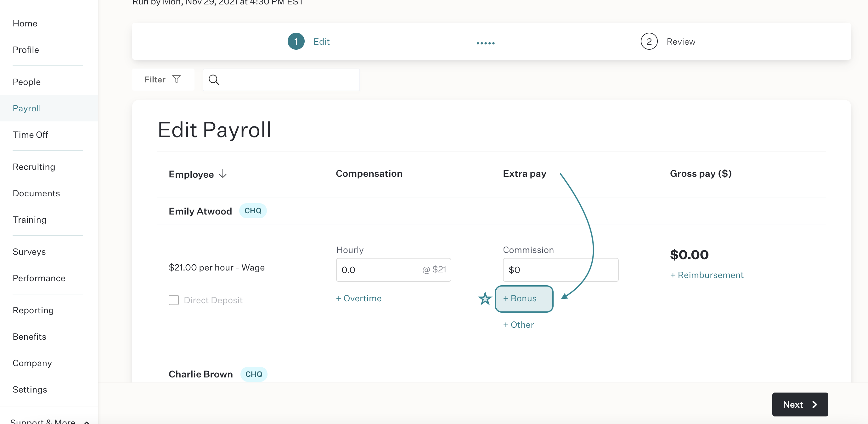Focus the employee search field
This screenshot has height=424, width=868.
pos(281,80)
